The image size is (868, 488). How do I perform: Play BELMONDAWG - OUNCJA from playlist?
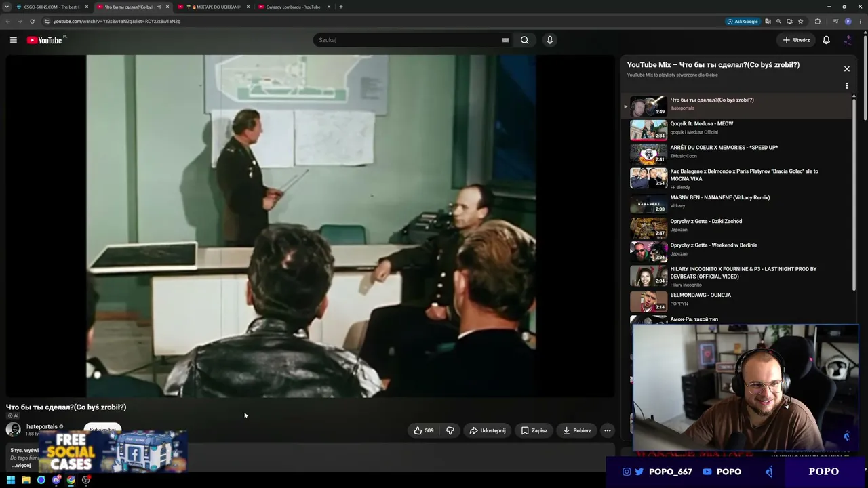point(738,300)
